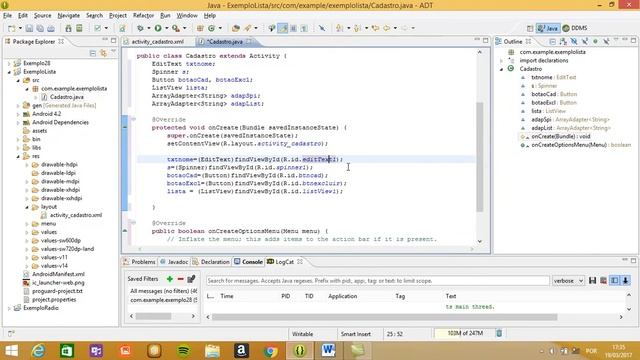
Task: Click the New Java Class icon
Action: (211, 28)
